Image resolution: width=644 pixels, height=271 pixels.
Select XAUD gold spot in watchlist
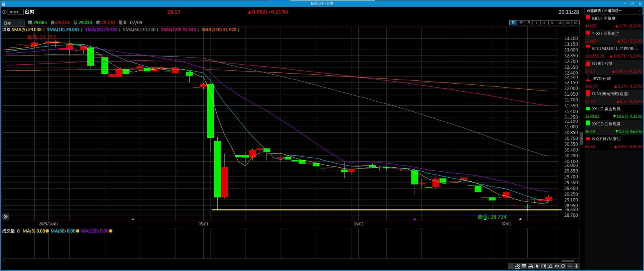613,109
